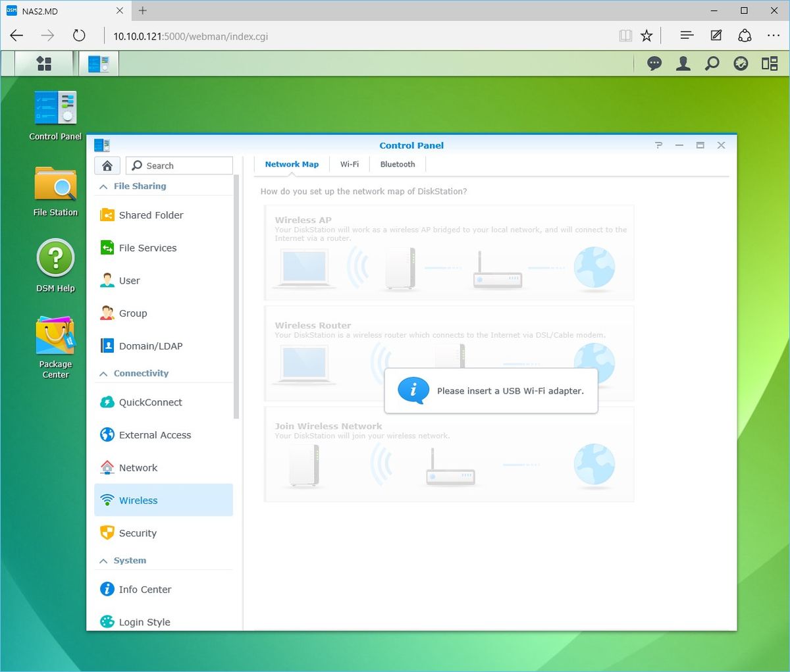This screenshot has height=672, width=790.
Task: Click the NAS2.MD browser tab
Action: pyautogui.click(x=65, y=11)
